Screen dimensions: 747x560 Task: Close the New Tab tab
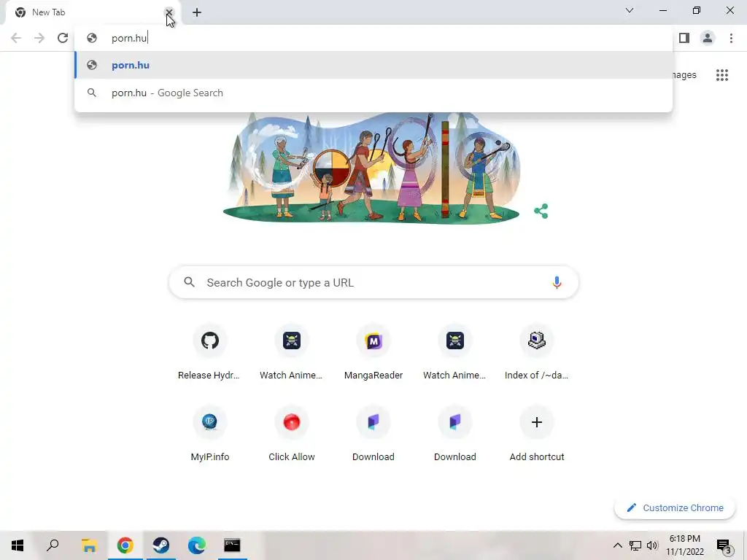pos(169,12)
